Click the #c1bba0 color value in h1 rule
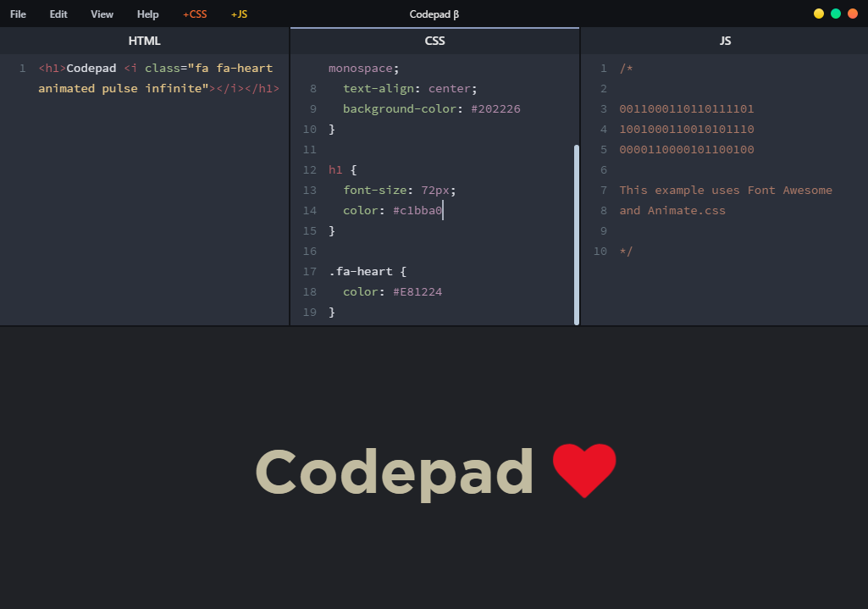Screen dimensions: 868x609 pos(417,210)
